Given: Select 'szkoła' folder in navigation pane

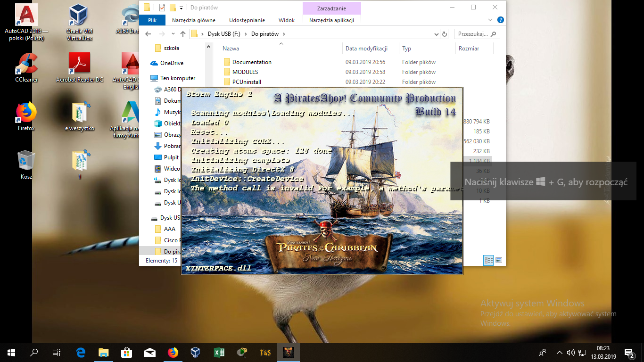Looking at the screenshot, I should (171, 48).
